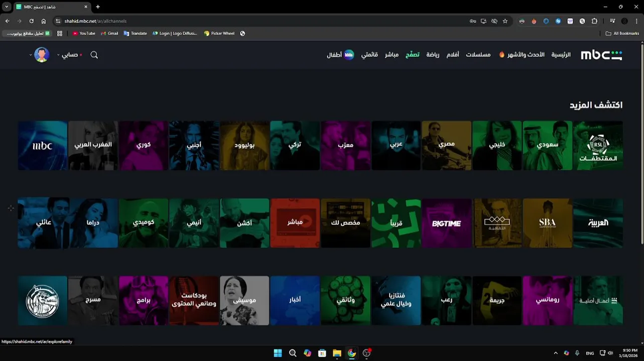Open the الثقافية channel tile
Viewport: 644px width, 361px height.
point(497,223)
